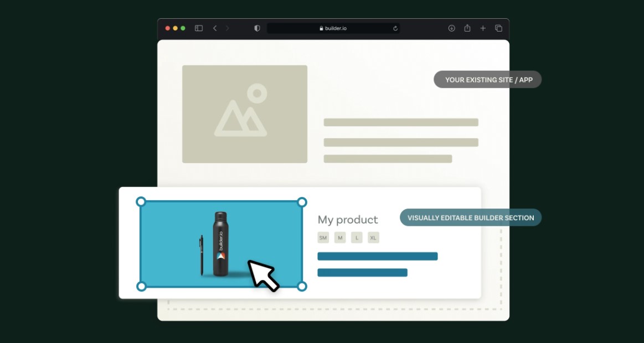Screen dimensions: 644x343
Task: Toggle the browser sidebar icon
Action: [199, 28]
